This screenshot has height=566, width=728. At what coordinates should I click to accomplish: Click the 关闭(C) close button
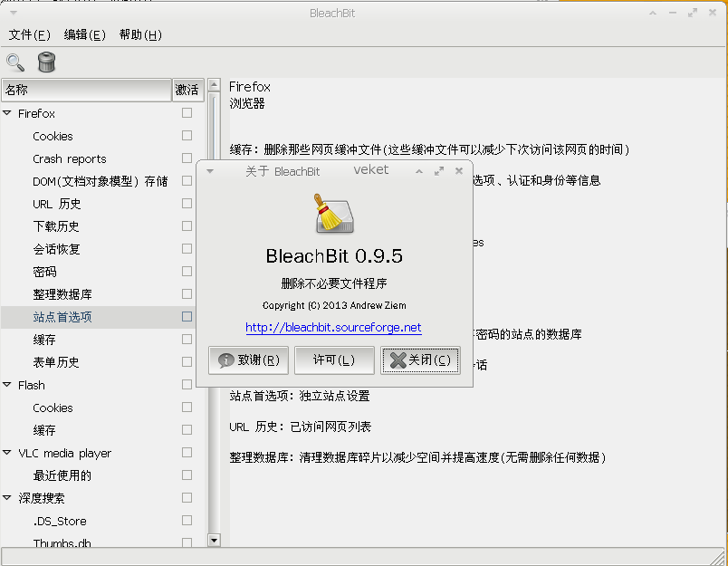[x=420, y=360]
